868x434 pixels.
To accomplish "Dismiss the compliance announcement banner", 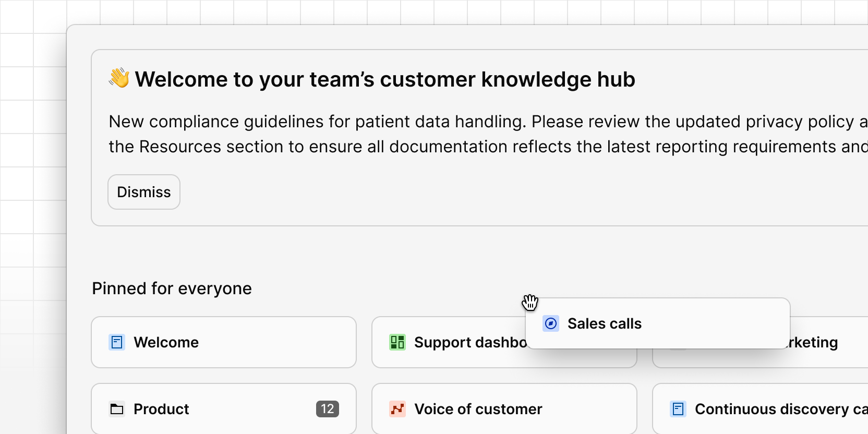I will click(143, 192).
